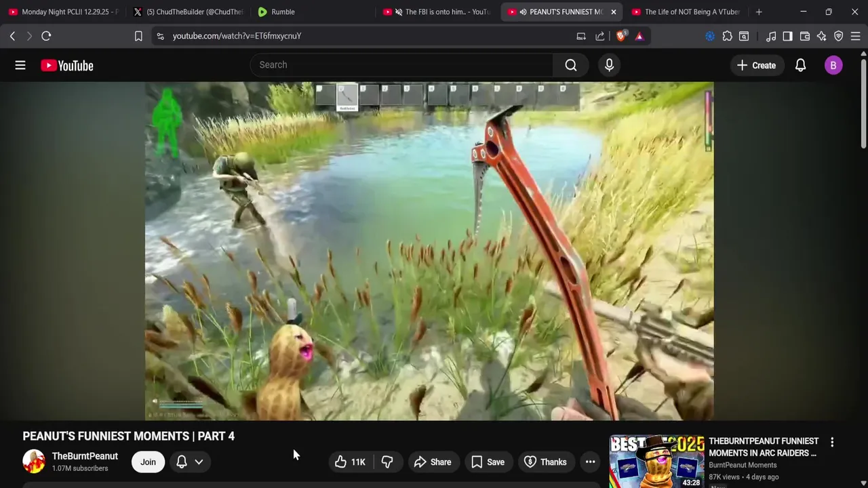This screenshot has height=488, width=868.
Task: Click video title PEANUT'S FUNNIEST MOMENTS PART 4
Action: (x=129, y=436)
